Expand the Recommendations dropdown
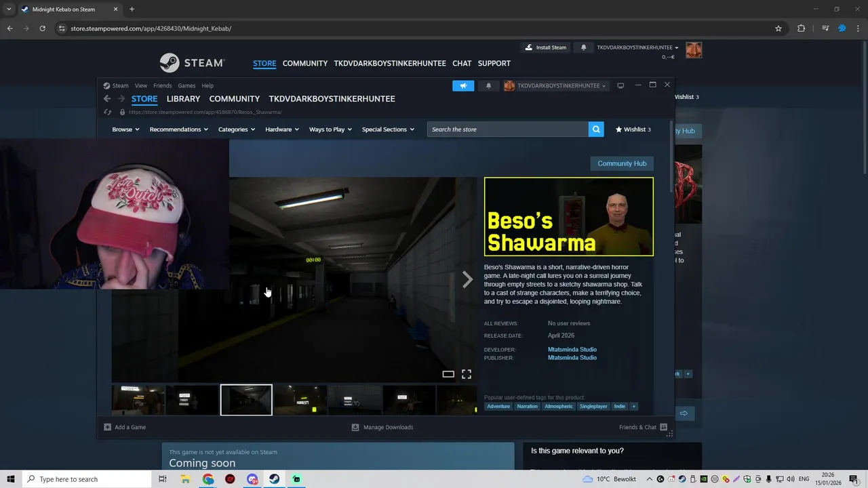The height and width of the screenshot is (488, 868). [x=179, y=129]
